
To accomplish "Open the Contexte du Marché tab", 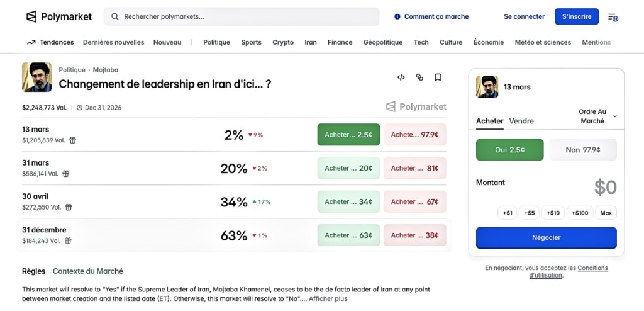I will pyautogui.click(x=88, y=271).
